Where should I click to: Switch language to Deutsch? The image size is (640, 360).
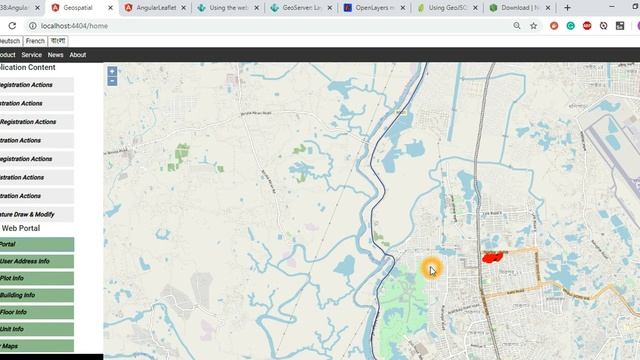point(10,41)
